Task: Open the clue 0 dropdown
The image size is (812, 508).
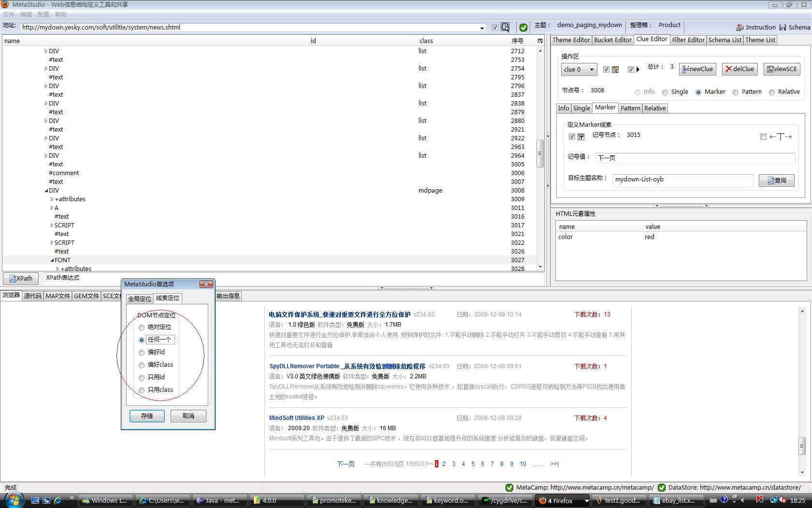Action: [x=579, y=70]
